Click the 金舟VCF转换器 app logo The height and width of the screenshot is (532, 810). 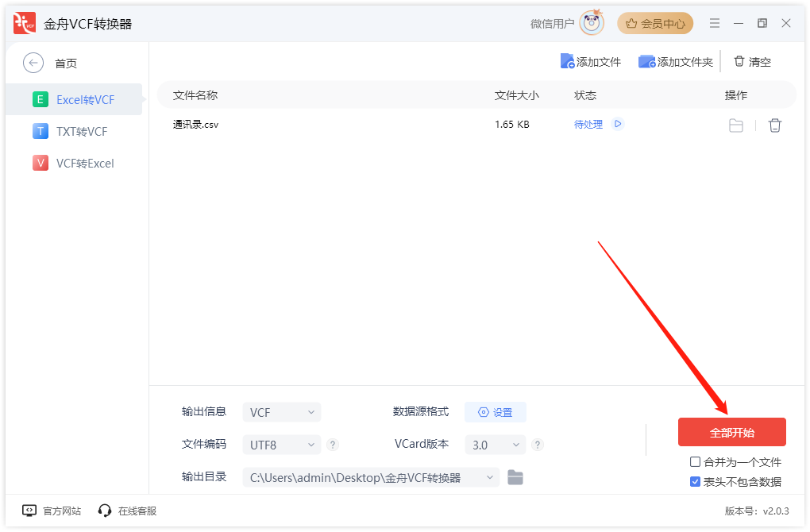[x=25, y=23]
